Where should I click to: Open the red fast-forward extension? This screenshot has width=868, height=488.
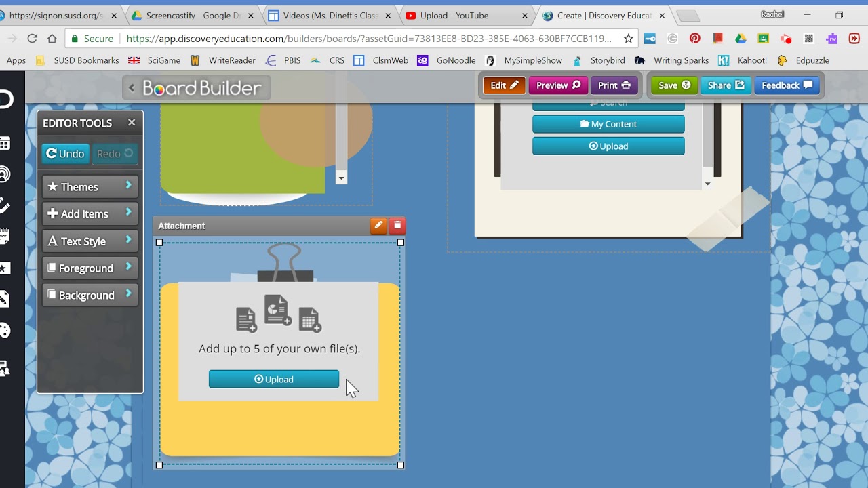click(x=854, y=39)
